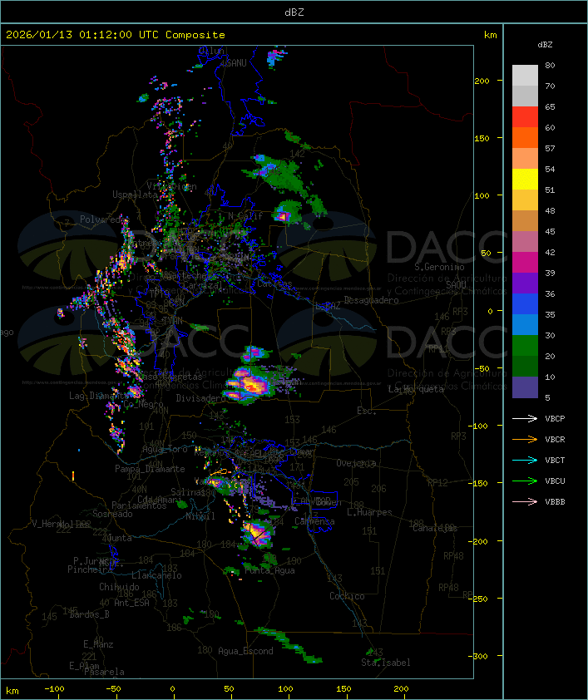The height and width of the screenshot is (700, 588).
Task: Click the Cochico place label
Action: pyautogui.click(x=347, y=596)
